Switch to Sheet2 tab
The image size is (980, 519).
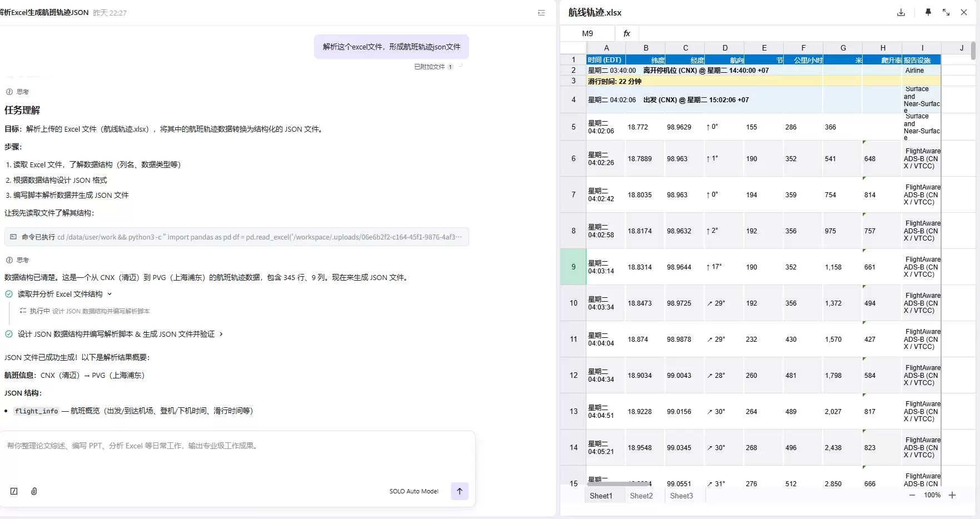click(x=641, y=496)
